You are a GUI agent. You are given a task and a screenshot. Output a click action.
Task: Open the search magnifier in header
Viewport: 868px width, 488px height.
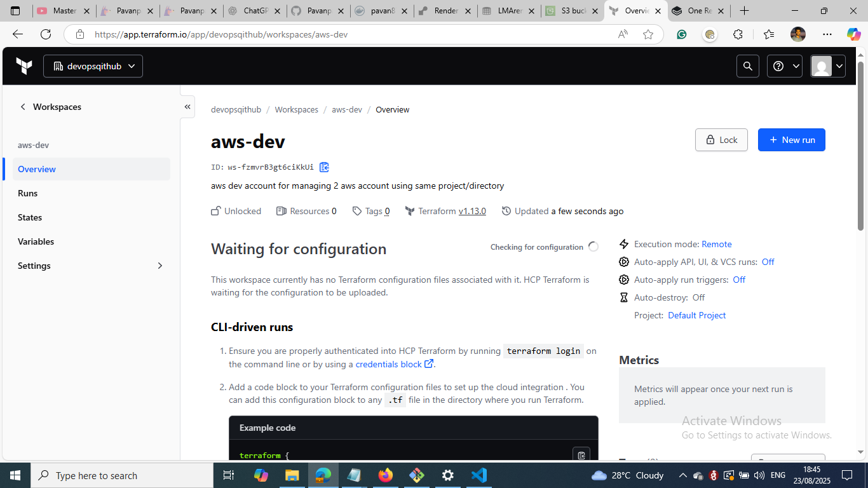coord(748,66)
